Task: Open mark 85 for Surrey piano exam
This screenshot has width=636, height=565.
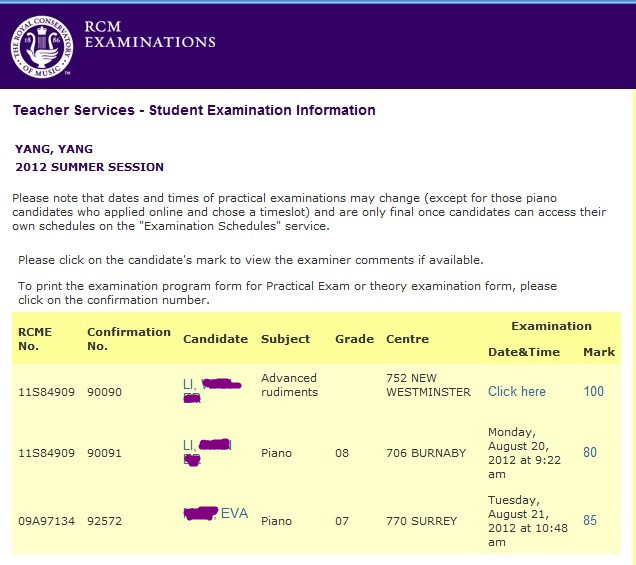Action: coord(590,520)
